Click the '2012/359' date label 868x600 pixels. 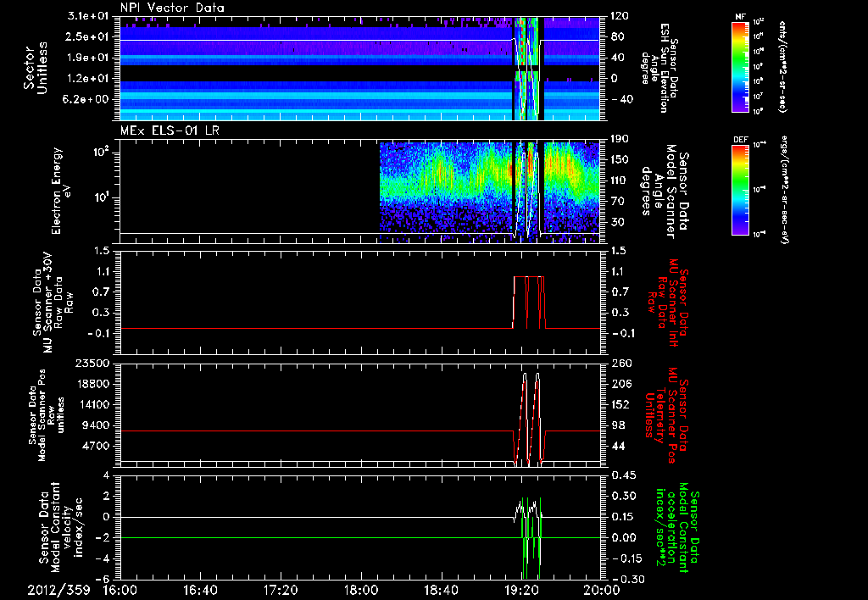point(58,590)
